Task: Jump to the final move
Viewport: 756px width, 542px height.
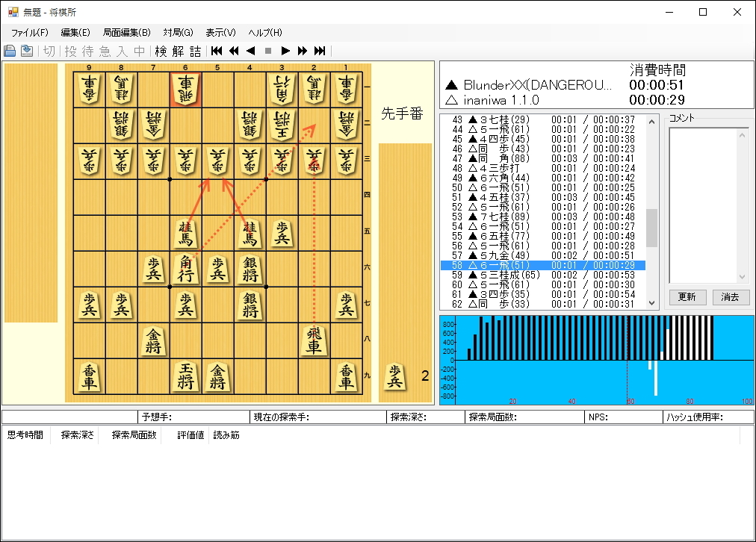Action: click(318, 51)
